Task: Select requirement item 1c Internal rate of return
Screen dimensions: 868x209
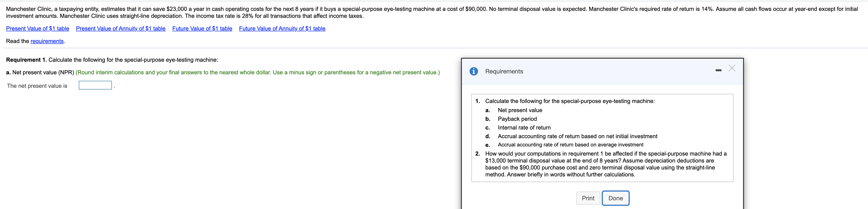Action: point(524,128)
